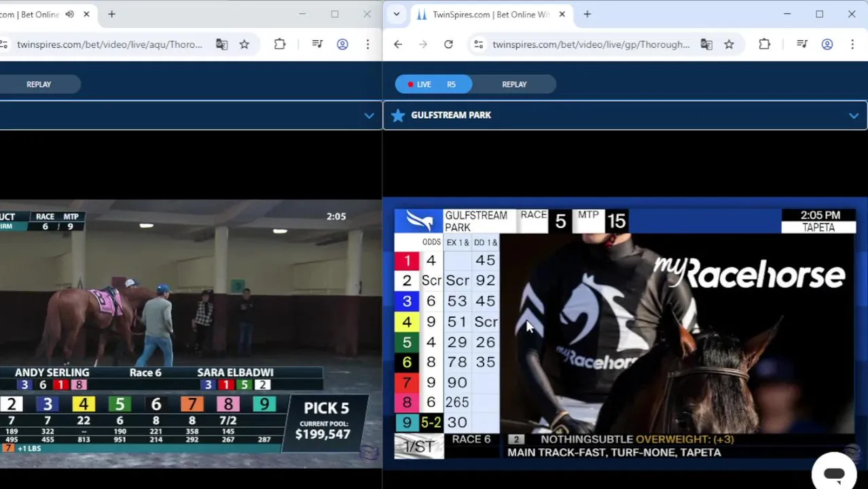Reload the right window page
868x489 pixels.
448,44
